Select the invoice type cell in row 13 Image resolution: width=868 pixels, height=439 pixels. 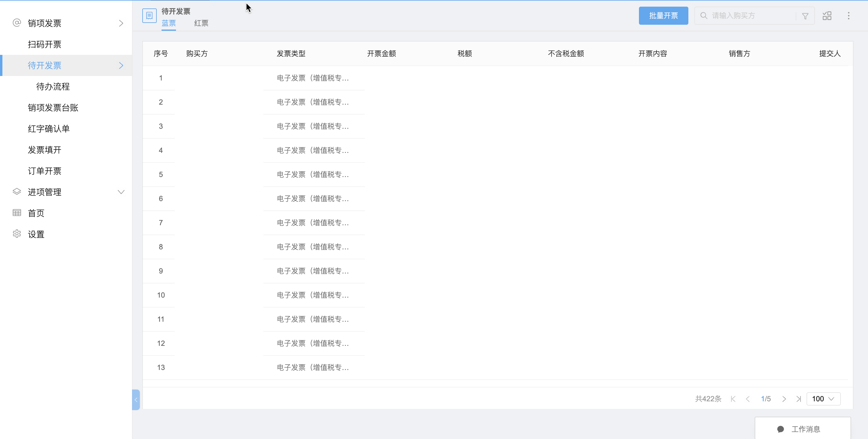click(313, 367)
